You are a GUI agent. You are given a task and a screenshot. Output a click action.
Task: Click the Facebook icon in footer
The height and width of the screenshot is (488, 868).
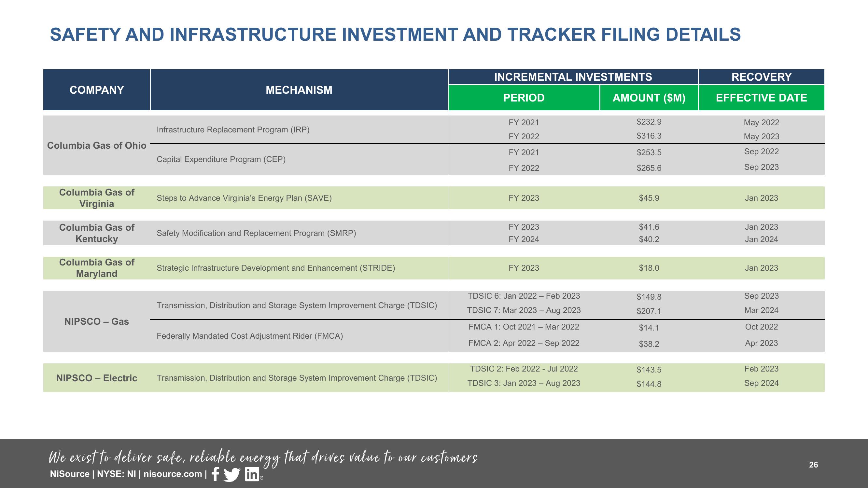(x=215, y=474)
